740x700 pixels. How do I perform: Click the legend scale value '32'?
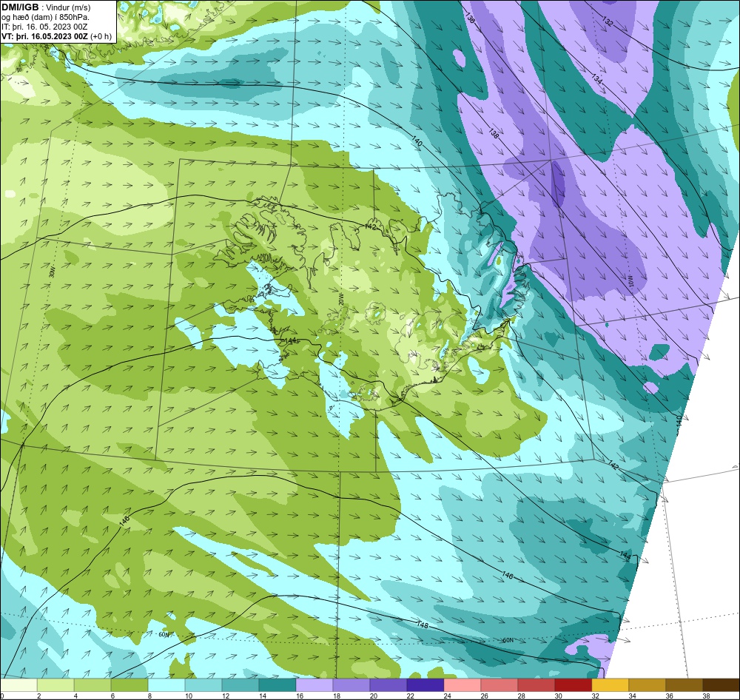[596, 696]
